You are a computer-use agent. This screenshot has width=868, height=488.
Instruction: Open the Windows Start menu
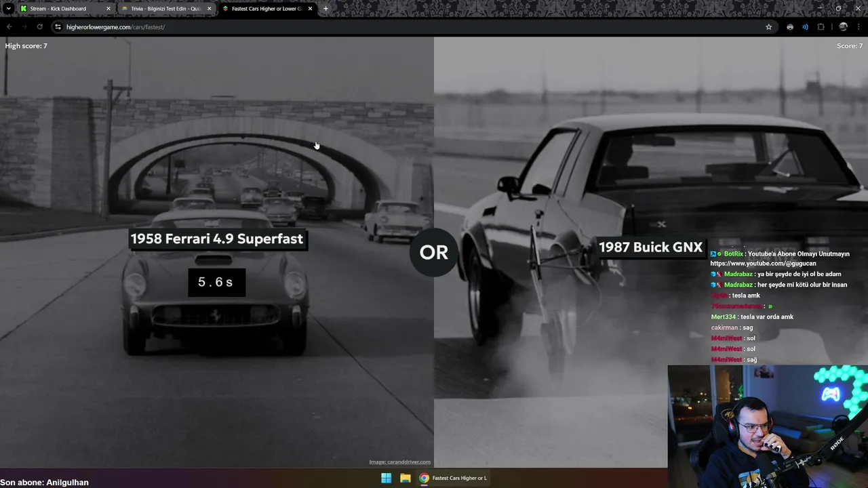386,478
